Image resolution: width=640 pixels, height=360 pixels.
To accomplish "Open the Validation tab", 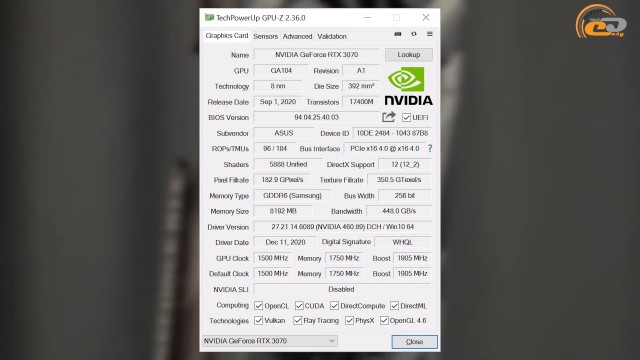I will (x=332, y=36).
